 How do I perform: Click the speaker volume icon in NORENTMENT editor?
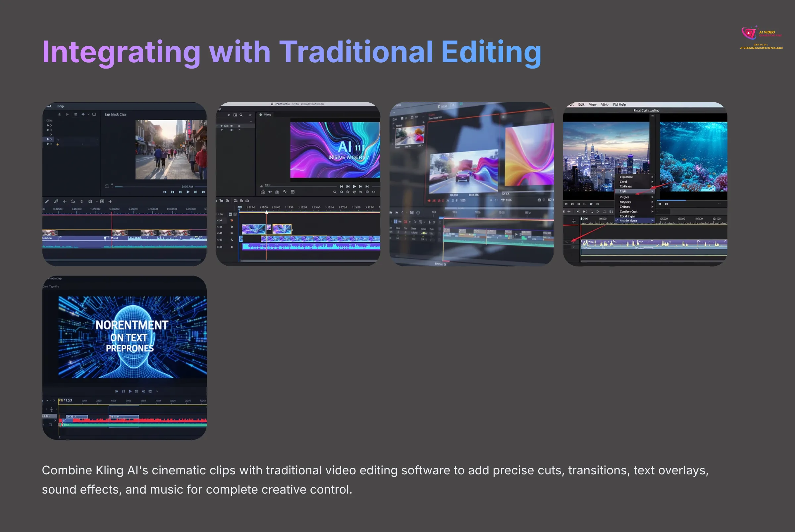click(143, 391)
